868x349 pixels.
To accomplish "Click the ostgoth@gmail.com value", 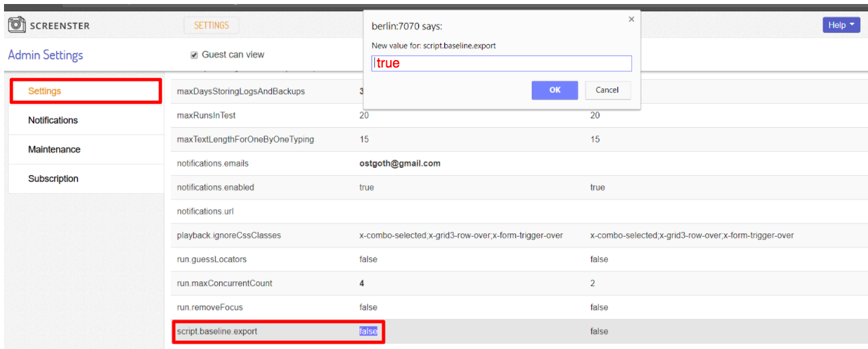I will 400,163.
